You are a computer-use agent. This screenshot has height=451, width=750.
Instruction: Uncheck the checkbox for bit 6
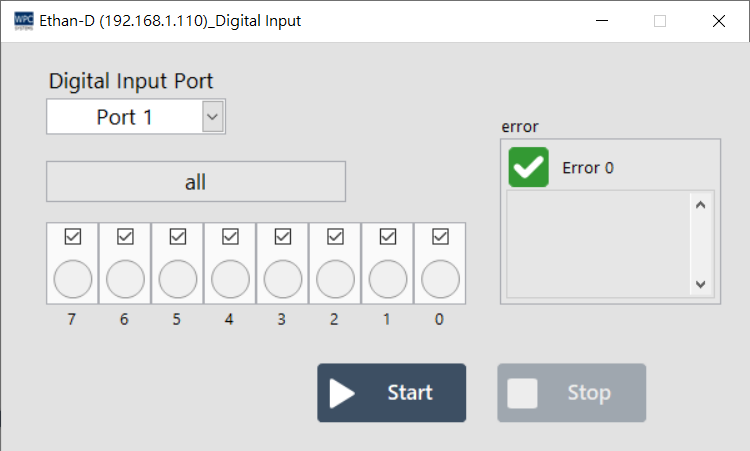[125, 236]
